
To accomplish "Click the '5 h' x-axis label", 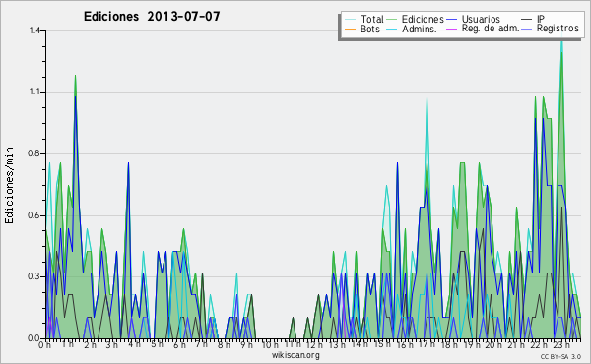I will [x=157, y=344].
